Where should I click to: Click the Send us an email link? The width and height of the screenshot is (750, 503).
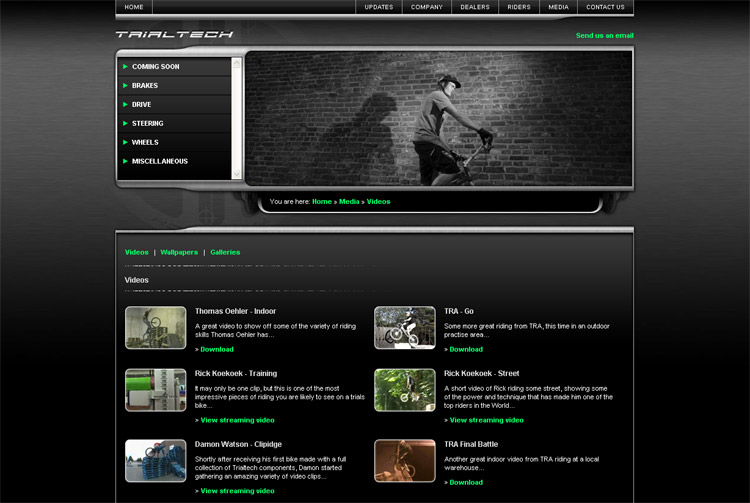click(605, 35)
